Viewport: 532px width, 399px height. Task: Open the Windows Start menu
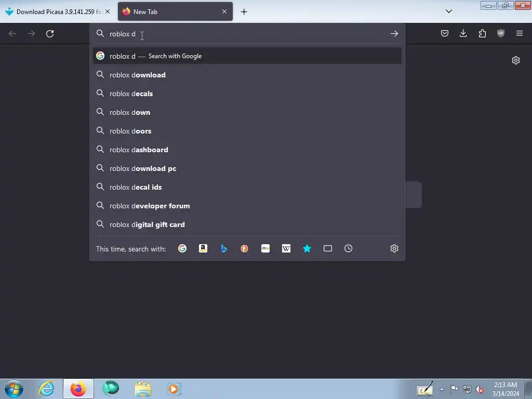click(x=14, y=389)
